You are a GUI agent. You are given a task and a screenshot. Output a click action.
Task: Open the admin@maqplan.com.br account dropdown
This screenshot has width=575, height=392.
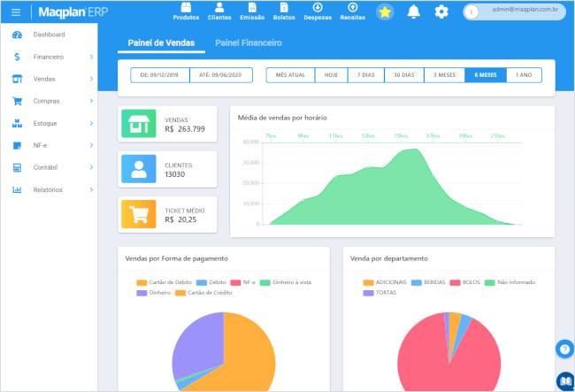click(x=514, y=12)
